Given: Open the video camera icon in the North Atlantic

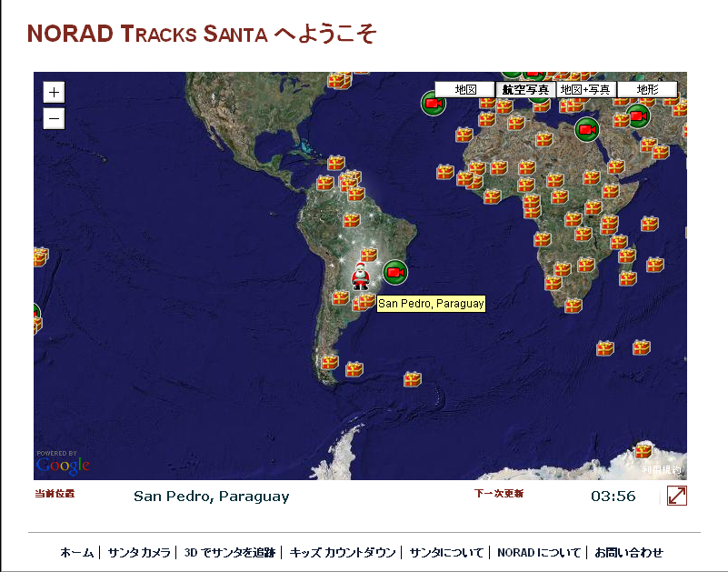Looking at the screenshot, I should [x=434, y=104].
